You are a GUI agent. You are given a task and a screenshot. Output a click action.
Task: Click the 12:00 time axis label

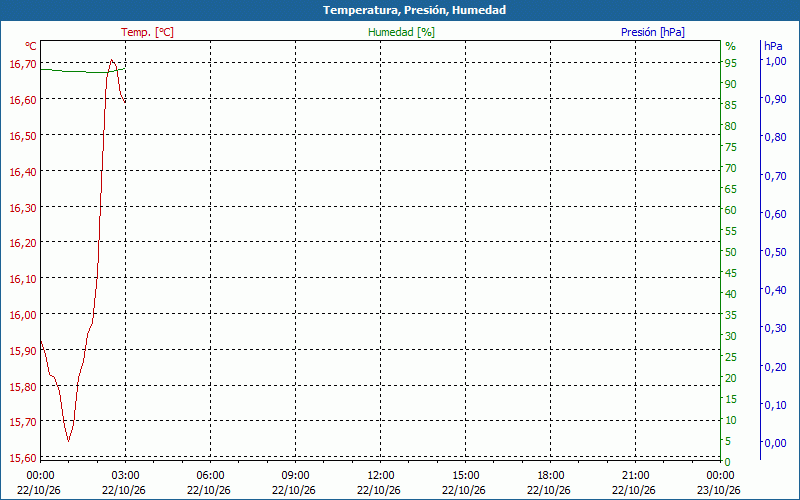(x=380, y=476)
